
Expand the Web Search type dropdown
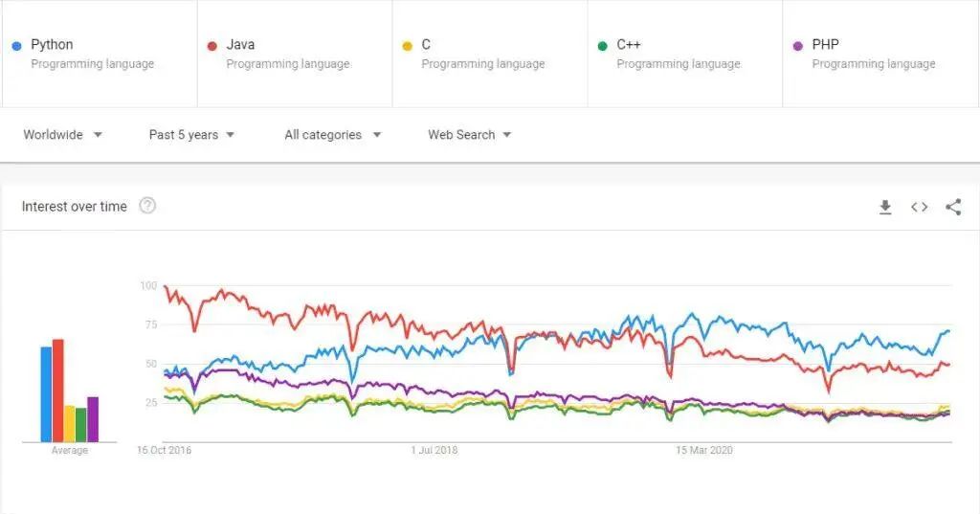tap(469, 135)
